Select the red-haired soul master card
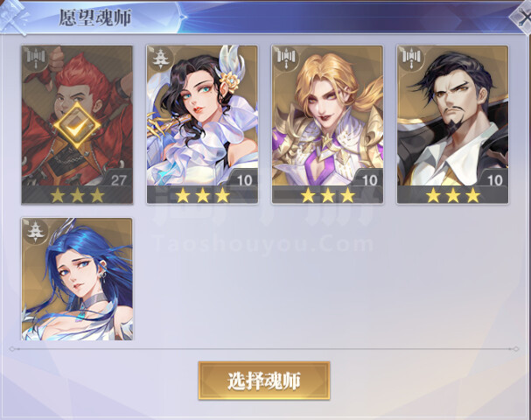This screenshot has height=420, width=531. 77,125
